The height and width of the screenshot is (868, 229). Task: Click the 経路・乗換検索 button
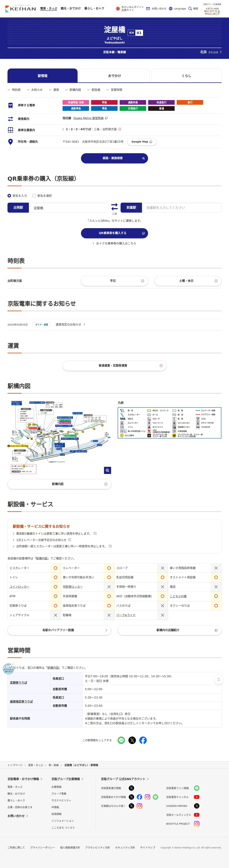pyautogui.click(x=114, y=158)
